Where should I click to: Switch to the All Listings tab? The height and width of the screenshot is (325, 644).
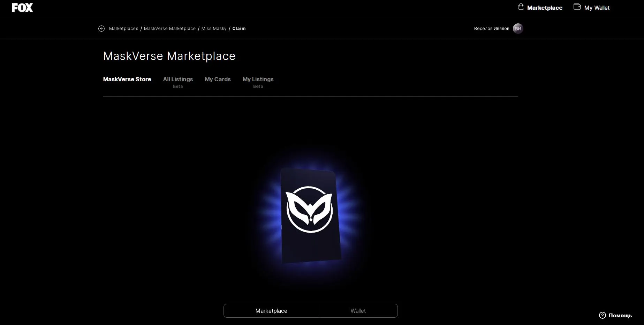[x=178, y=82]
